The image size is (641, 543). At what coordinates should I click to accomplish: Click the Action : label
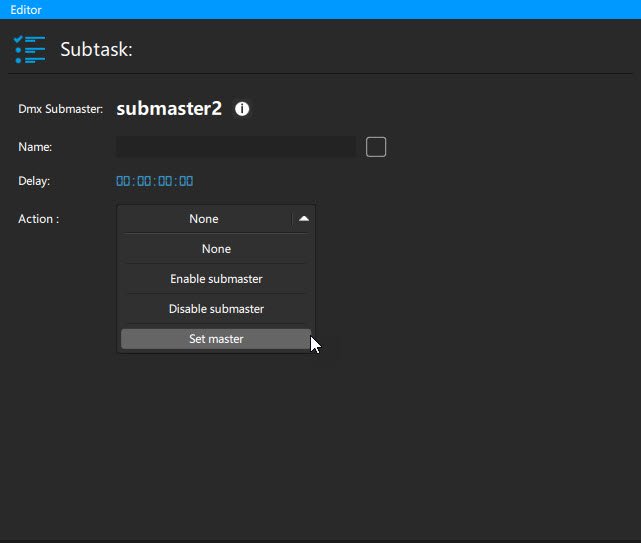(38, 219)
